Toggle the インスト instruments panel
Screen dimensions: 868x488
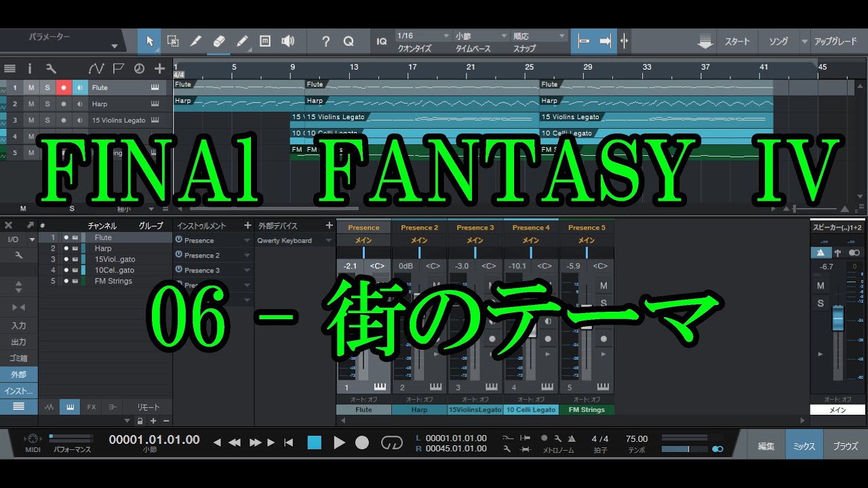point(19,391)
